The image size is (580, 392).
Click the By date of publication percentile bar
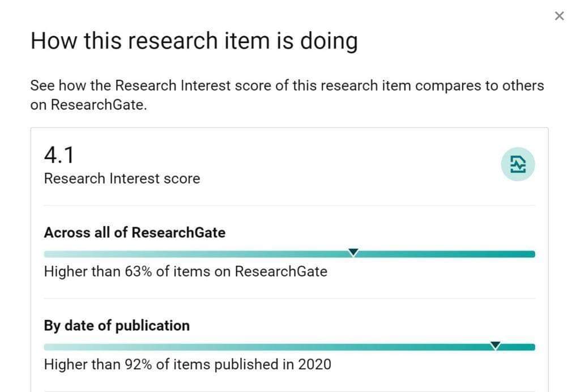coord(289,347)
